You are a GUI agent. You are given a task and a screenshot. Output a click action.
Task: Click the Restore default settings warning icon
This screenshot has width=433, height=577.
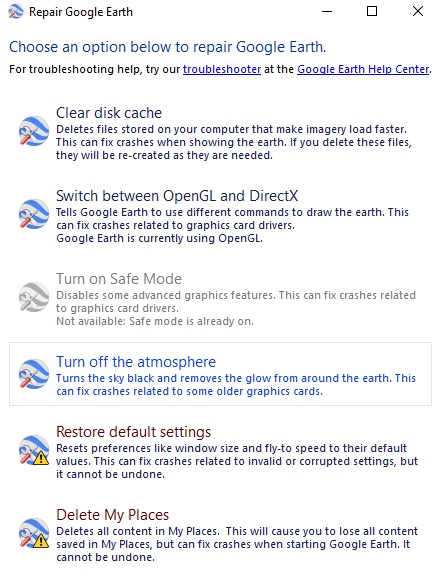pyautogui.click(x=33, y=450)
